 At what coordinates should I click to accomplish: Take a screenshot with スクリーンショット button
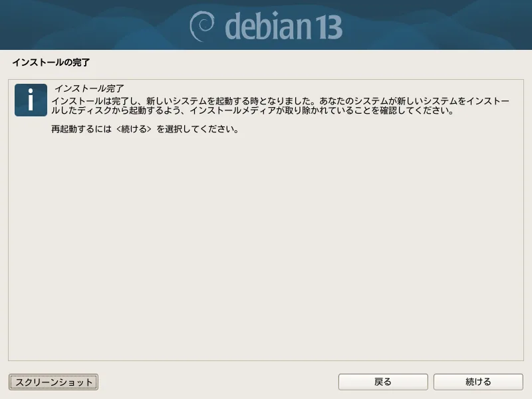pos(53,382)
